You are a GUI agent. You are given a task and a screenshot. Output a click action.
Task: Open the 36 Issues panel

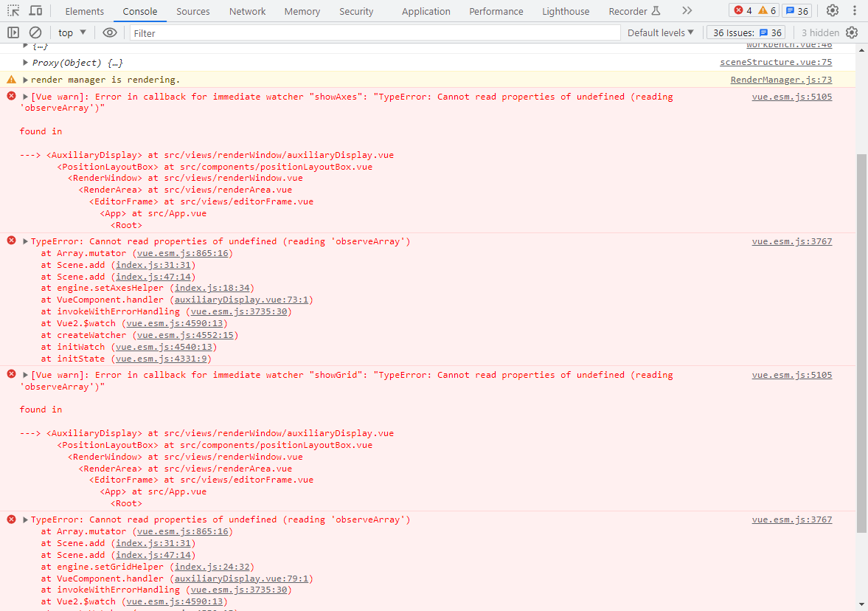tap(745, 32)
